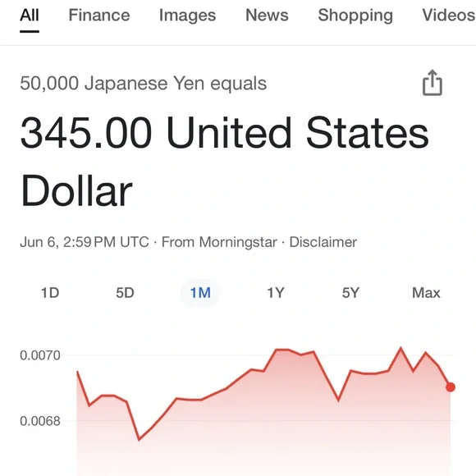View the 5Y exchange rate history

tap(350, 293)
